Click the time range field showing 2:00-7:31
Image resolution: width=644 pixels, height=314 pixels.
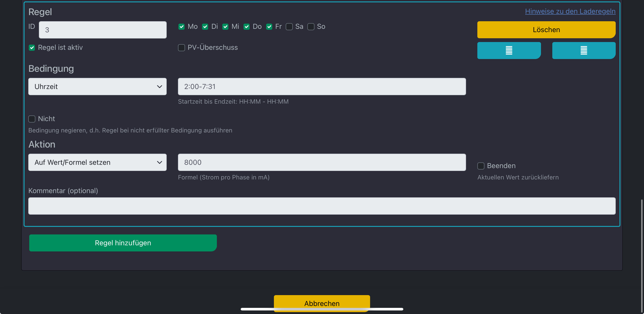(322, 87)
